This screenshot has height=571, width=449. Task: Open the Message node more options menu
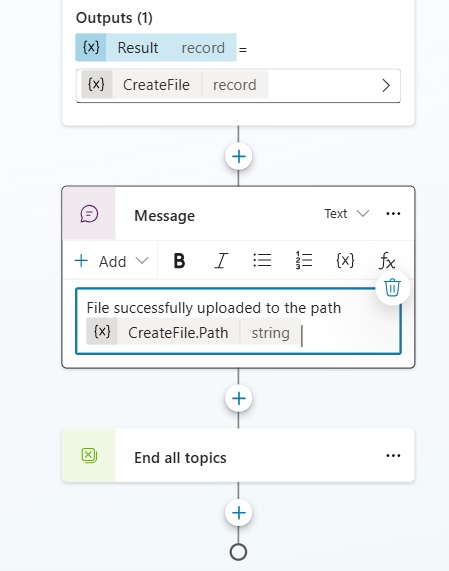click(393, 213)
